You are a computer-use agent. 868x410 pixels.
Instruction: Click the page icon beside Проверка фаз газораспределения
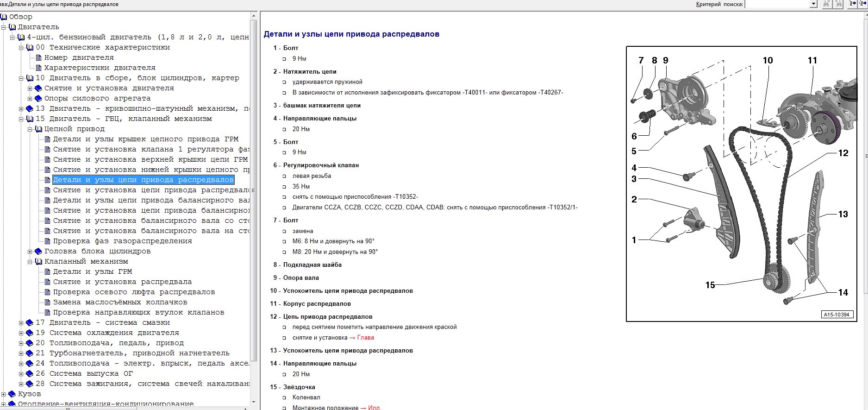click(x=47, y=241)
